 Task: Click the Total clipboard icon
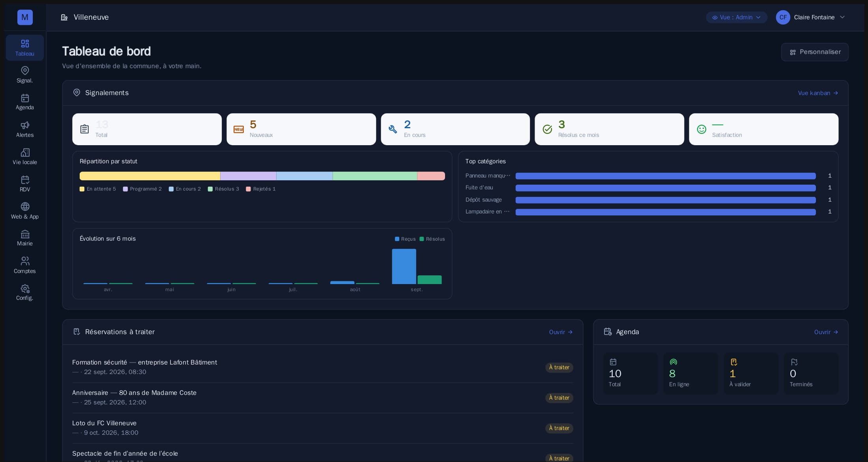pos(84,129)
